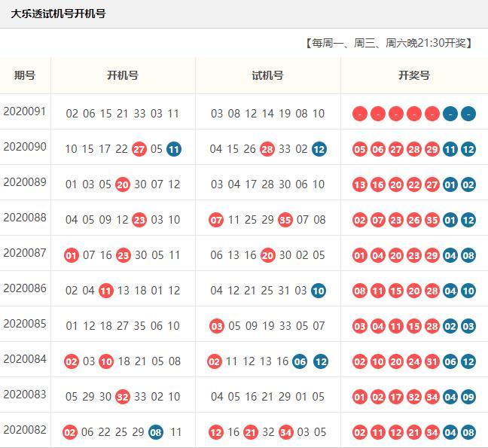Select issue number 2020091
The width and height of the screenshot is (488, 448).
(x=25, y=111)
